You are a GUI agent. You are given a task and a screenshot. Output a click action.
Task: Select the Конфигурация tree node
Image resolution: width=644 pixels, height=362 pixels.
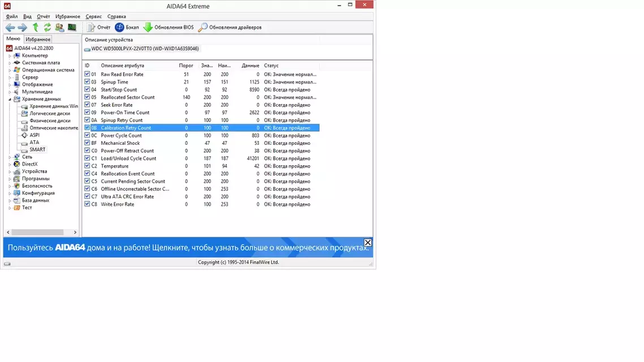pos(38,193)
